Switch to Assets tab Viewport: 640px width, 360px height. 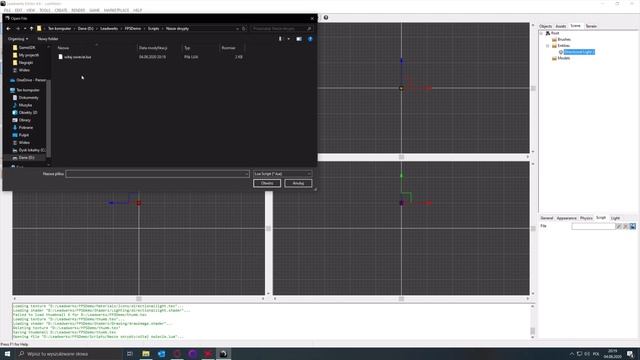[x=561, y=26]
